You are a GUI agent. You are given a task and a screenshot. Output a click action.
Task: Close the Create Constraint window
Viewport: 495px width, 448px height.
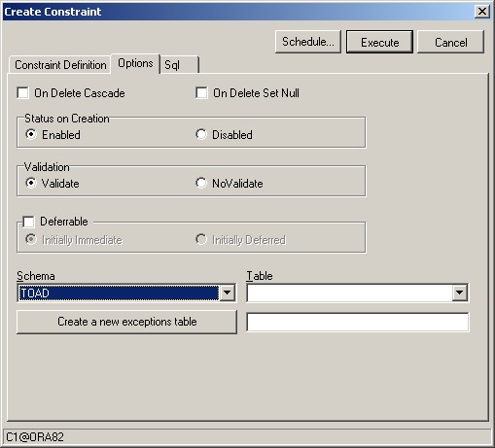(x=482, y=12)
